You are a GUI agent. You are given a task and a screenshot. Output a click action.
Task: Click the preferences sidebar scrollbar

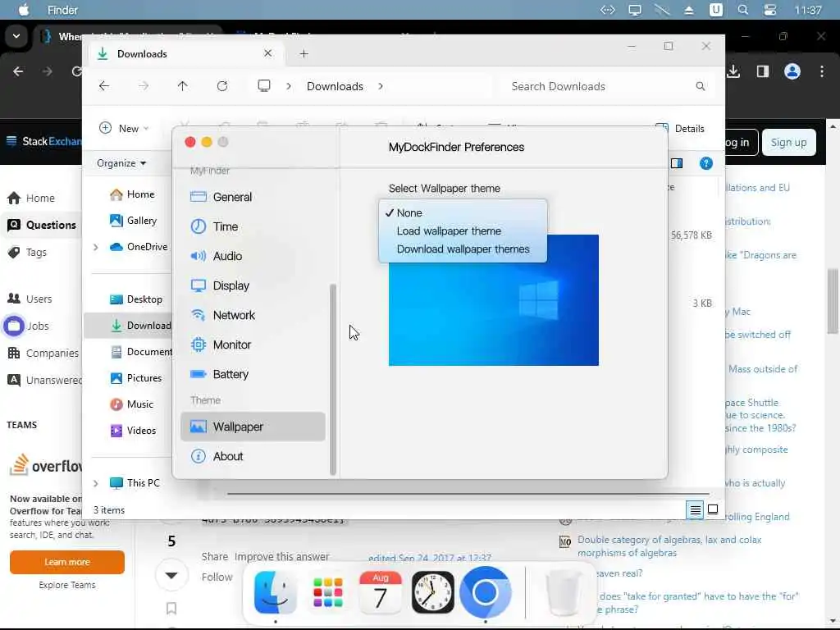pos(333,379)
